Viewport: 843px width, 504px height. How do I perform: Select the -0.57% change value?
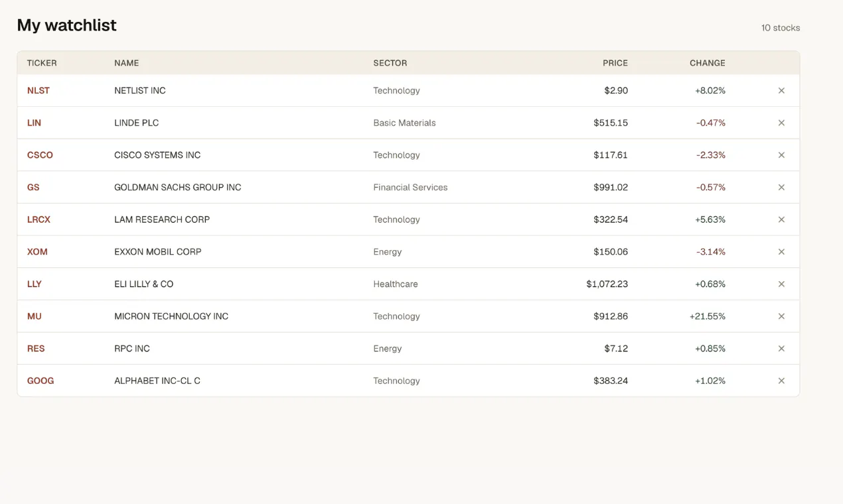click(711, 187)
